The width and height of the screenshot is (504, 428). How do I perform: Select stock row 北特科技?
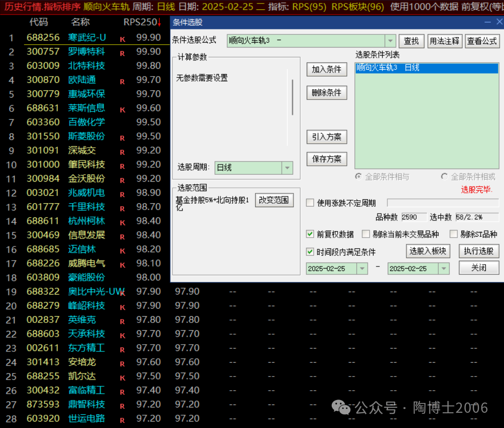pyautogui.click(x=85, y=66)
